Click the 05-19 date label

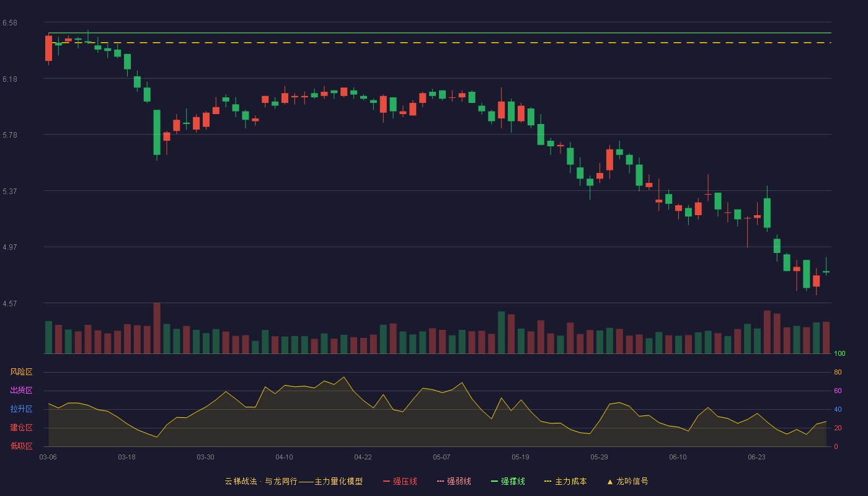(520, 457)
